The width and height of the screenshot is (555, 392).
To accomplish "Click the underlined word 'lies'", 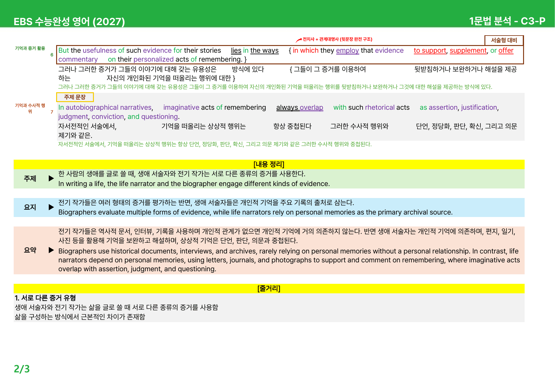I will tap(236, 51).
